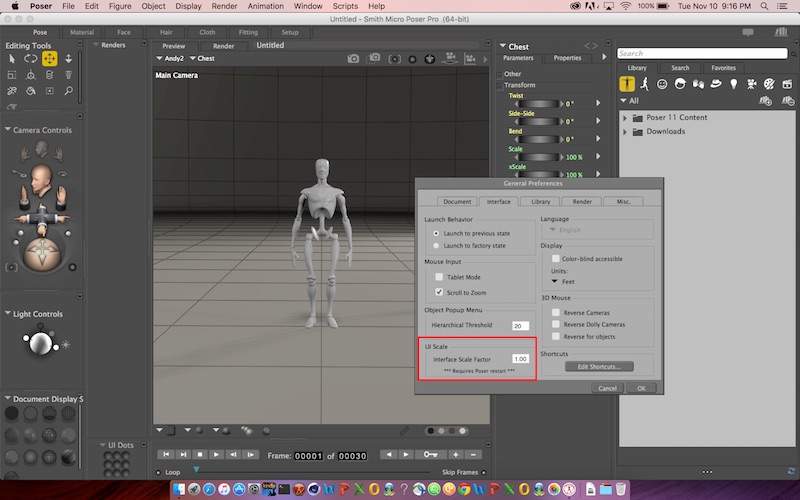Open macOS Spotlight search icon
Screen dimensions: 800x500
point(764,6)
